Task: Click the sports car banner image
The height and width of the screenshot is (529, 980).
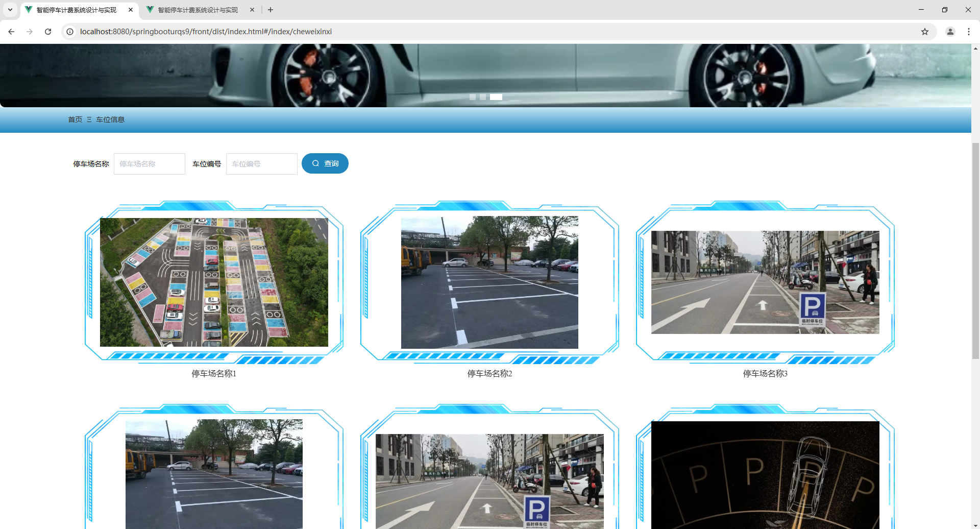Action: 485,75
